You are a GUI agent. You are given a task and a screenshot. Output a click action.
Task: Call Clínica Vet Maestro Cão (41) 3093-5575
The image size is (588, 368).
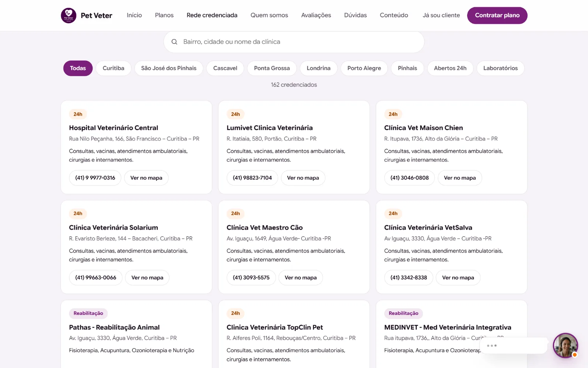click(x=251, y=278)
